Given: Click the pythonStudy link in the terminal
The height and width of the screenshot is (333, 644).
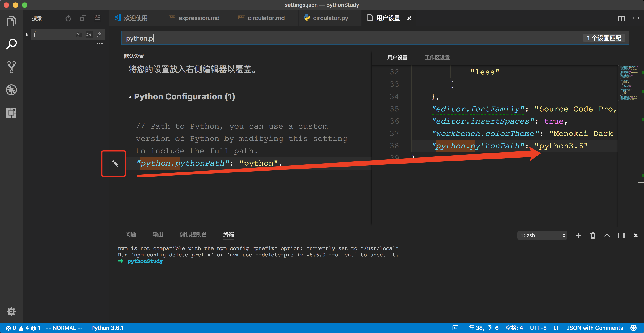Looking at the screenshot, I should pyautogui.click(x=145, y=261).
